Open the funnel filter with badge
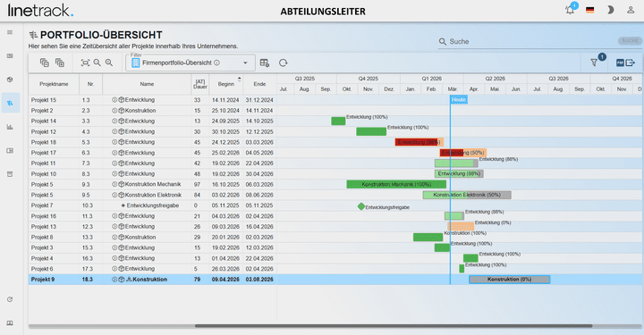Viewport: 644px width, 335px height. coord(594,63)
